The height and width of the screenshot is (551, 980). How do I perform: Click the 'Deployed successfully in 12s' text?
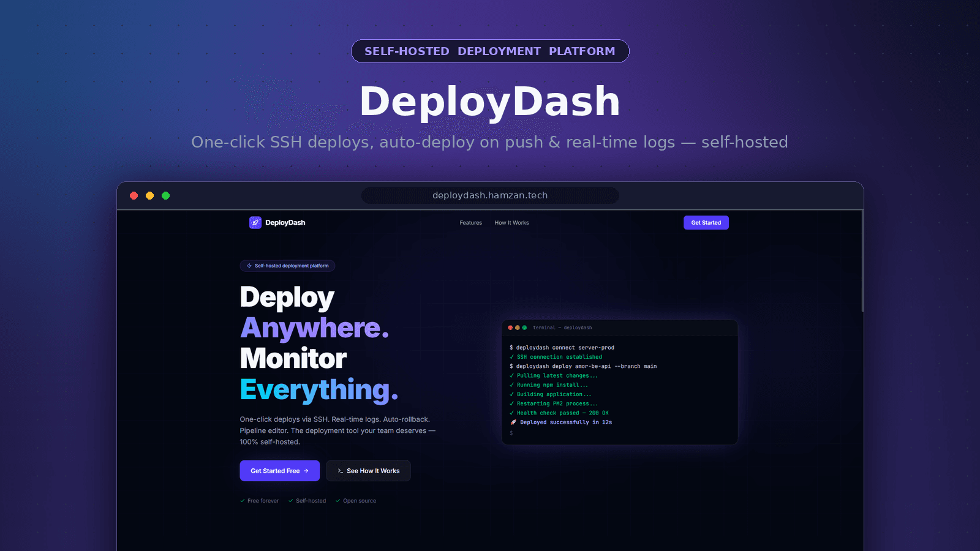(x=566, y=422)
